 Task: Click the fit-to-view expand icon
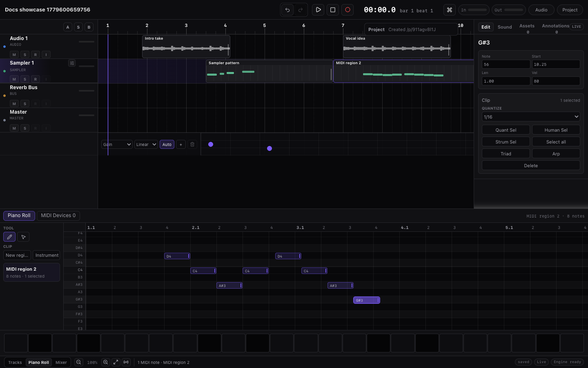[116, 362]
